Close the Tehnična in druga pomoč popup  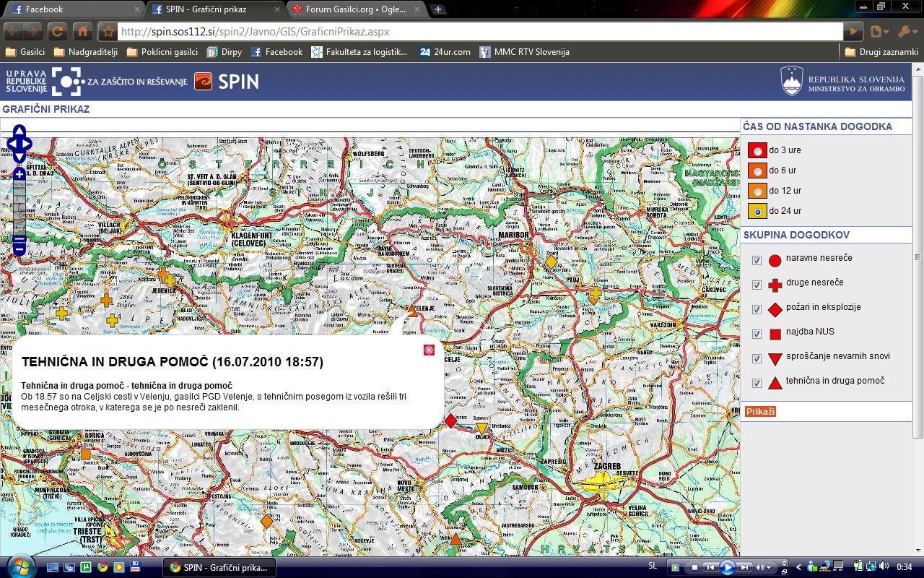point(429,350)
